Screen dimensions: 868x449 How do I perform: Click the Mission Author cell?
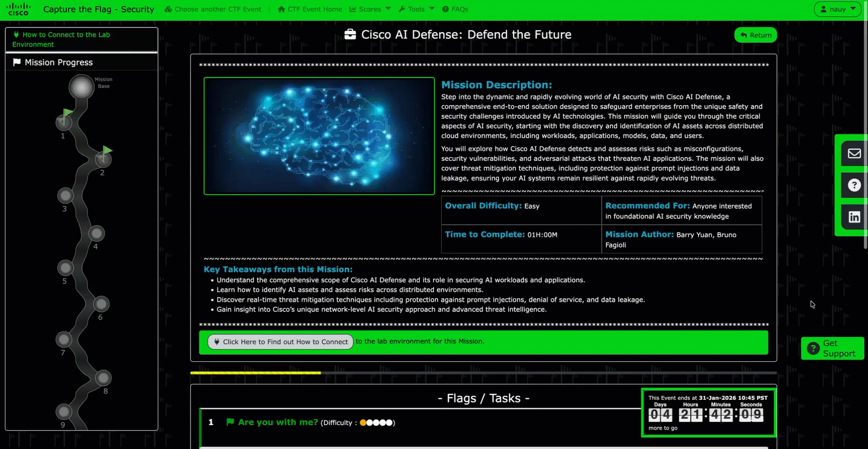[682, 239]
